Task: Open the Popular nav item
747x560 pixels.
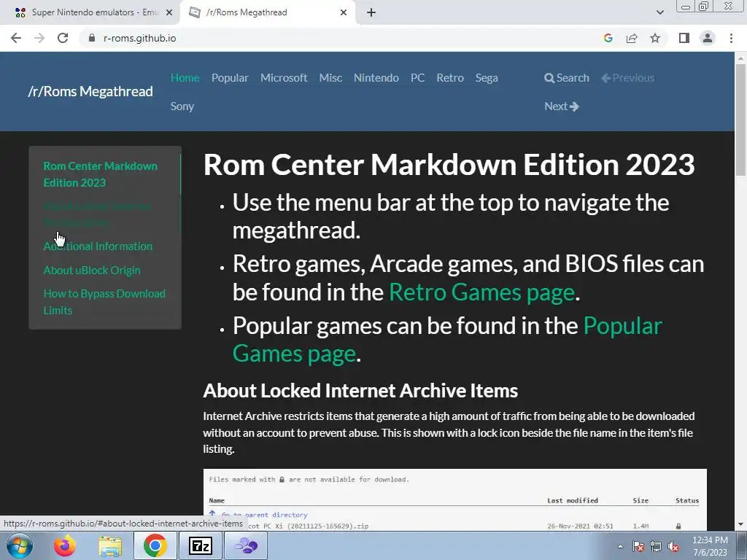Action: (230, 77)
